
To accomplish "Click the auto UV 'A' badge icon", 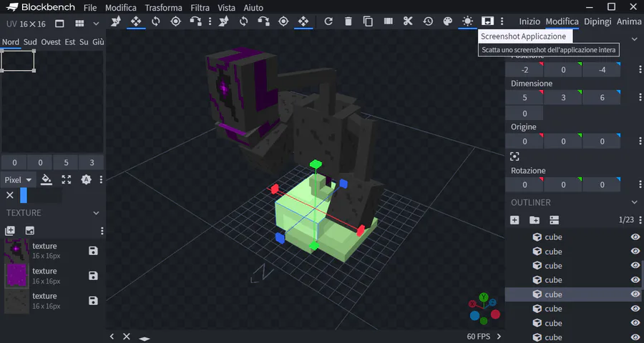I will click(86, 179).
